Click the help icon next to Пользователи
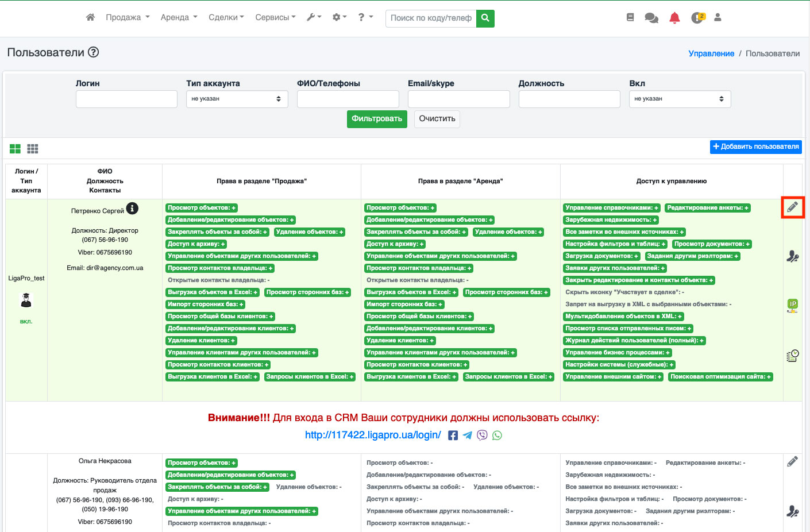Viewport: 810px width, 532px height. pyautogui.click(x=93, y=52)
